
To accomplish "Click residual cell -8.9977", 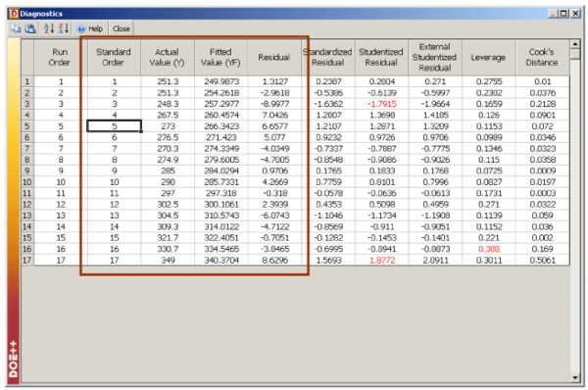I will click(x=274, y=104).
